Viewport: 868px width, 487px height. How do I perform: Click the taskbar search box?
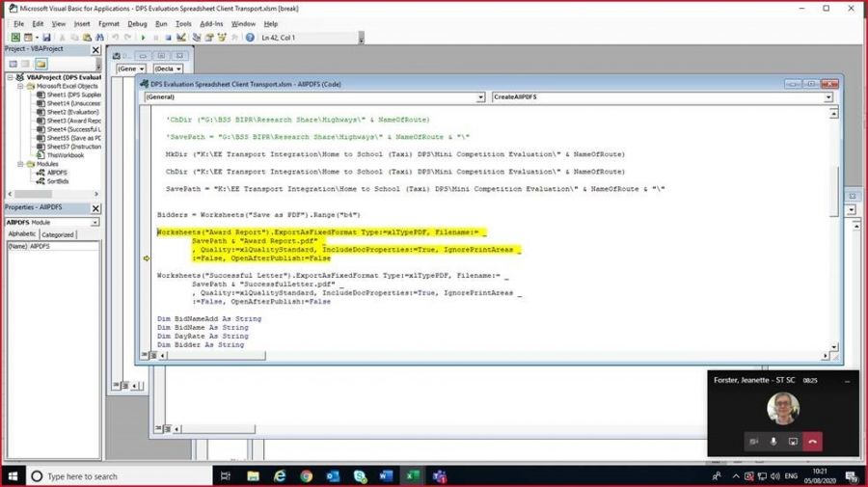(119, 476)
